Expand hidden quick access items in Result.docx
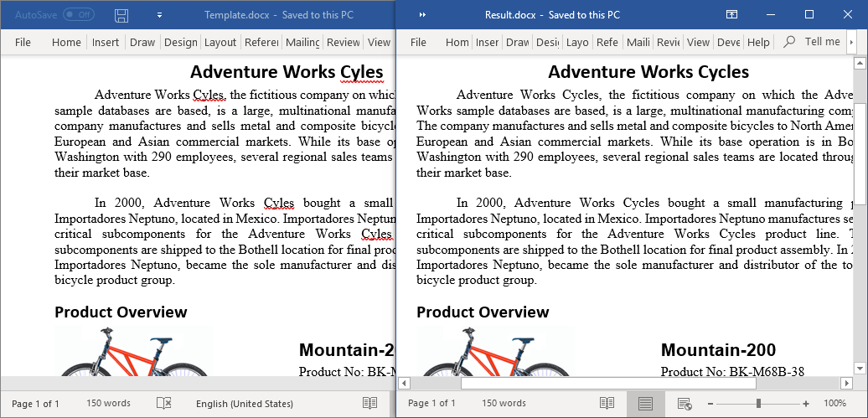The height and width of the screenshot is (418, 868). point(423,15)
